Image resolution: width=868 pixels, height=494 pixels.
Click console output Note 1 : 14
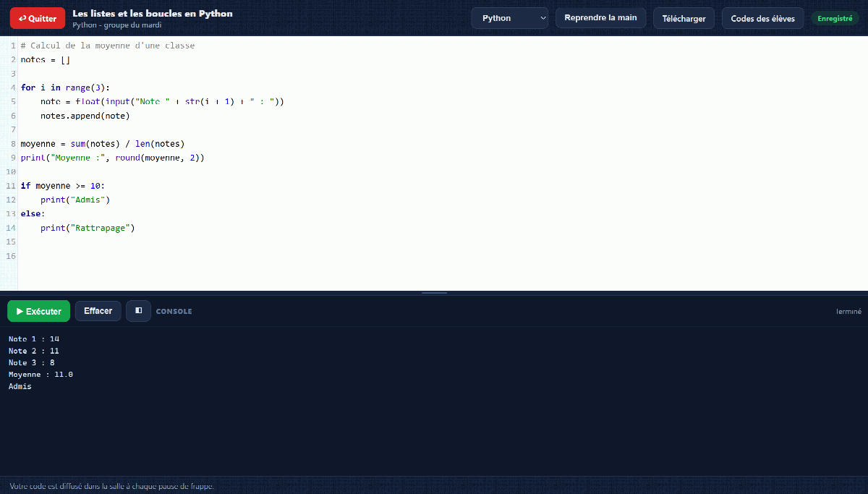point(34,338)
